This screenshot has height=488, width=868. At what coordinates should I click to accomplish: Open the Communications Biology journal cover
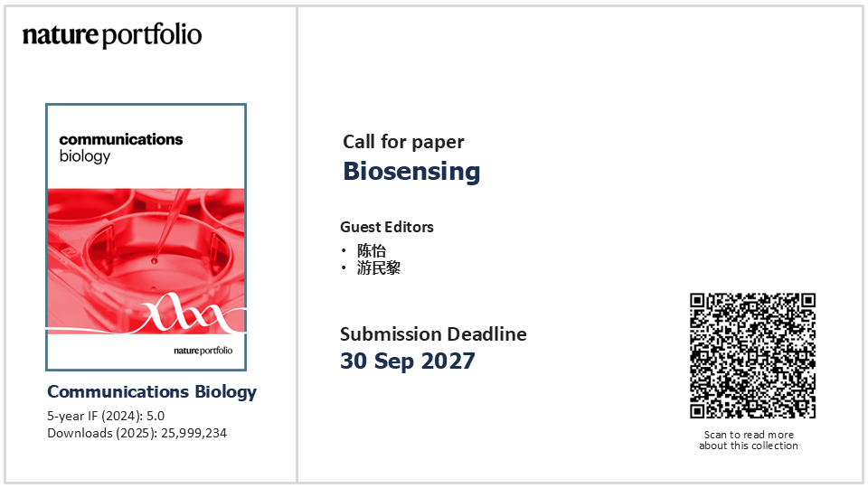click(x=146, y=237)
